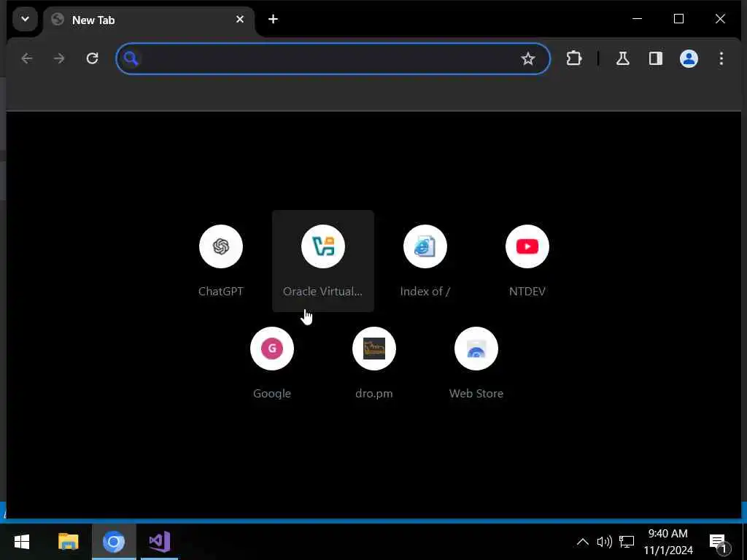Open a new tab with the plus button
Screen dimensions: 747x560
273,19
